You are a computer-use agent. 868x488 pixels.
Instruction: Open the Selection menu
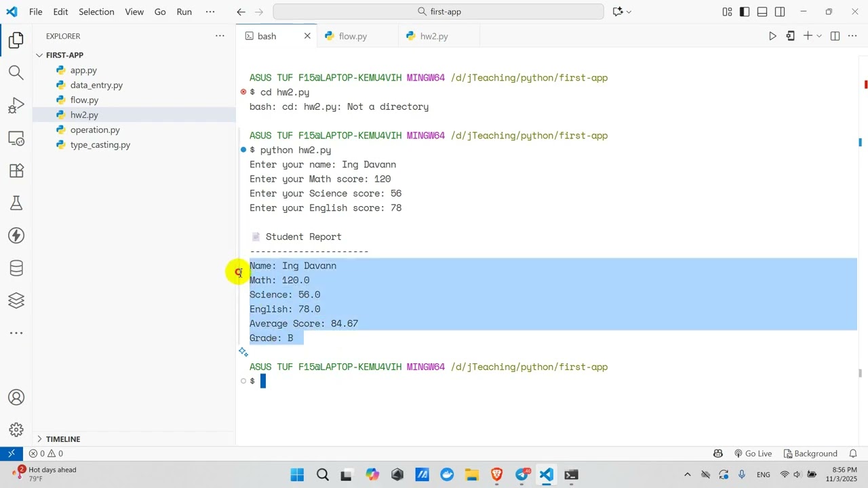(96, 12)
